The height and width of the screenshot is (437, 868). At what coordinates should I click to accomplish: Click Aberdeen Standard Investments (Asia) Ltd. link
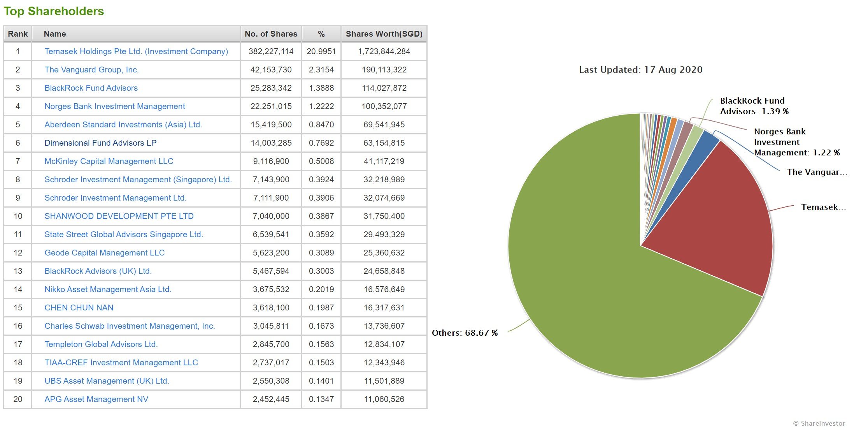[x=123, y=125]
